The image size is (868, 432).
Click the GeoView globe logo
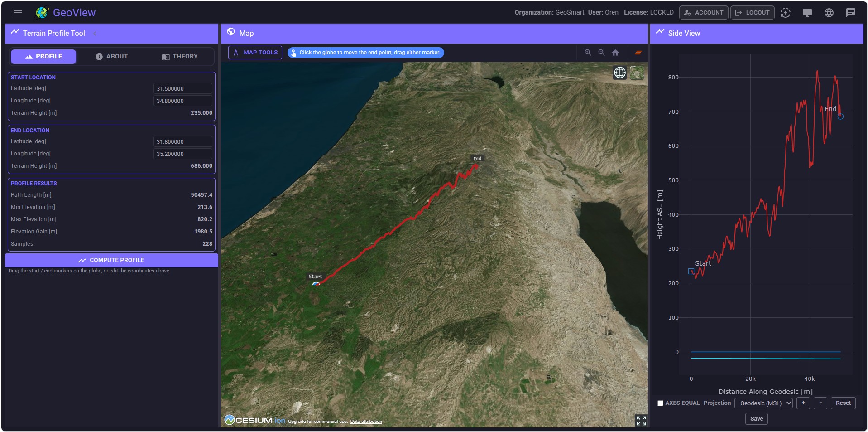pos(42,13)
